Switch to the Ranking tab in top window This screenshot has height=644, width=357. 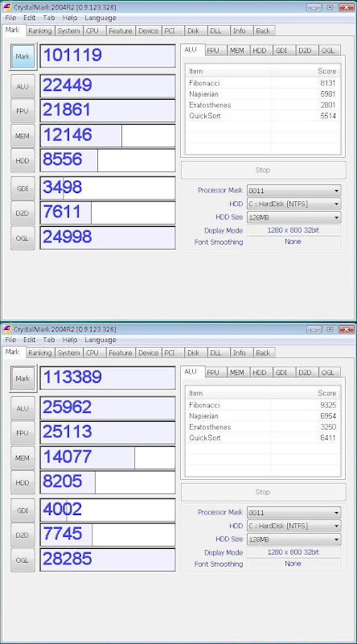tap(40, 31)
